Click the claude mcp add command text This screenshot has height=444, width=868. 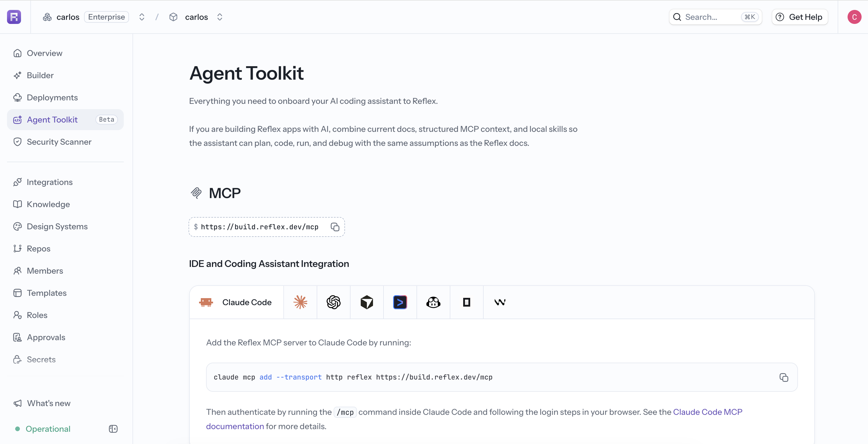(353, 377)
